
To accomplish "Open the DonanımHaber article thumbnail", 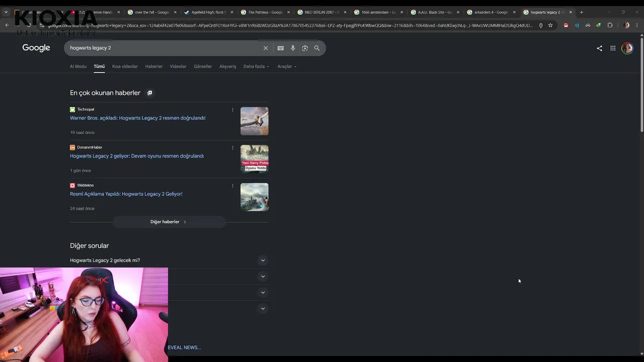I will coord(255,159).
